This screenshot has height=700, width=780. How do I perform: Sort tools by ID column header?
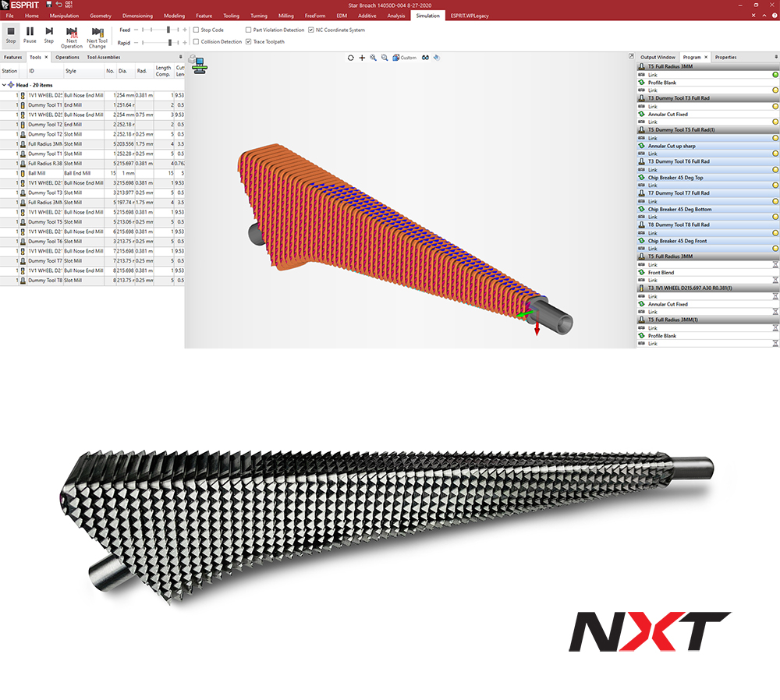(x=44, y=71)
